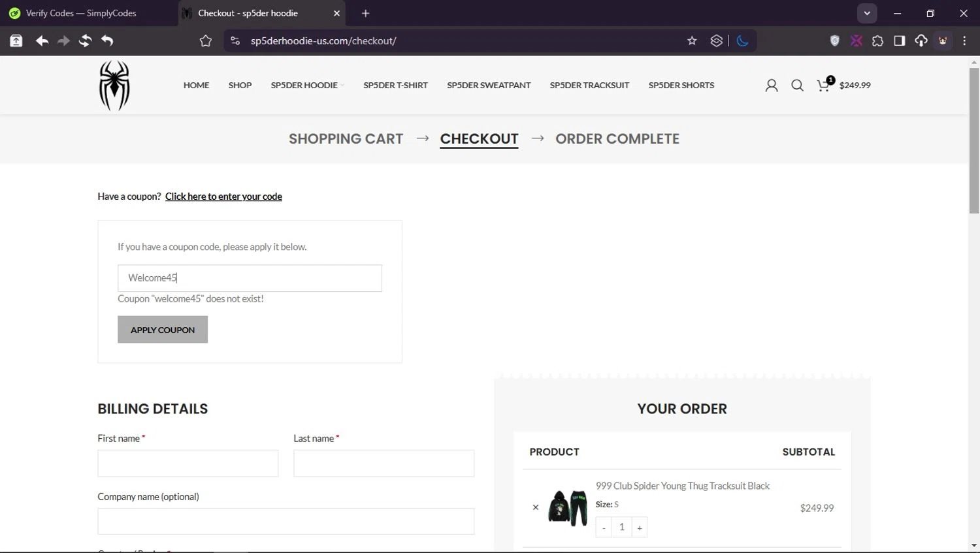
Task: Open a new tab with plus icon
Action: [365, 13]
